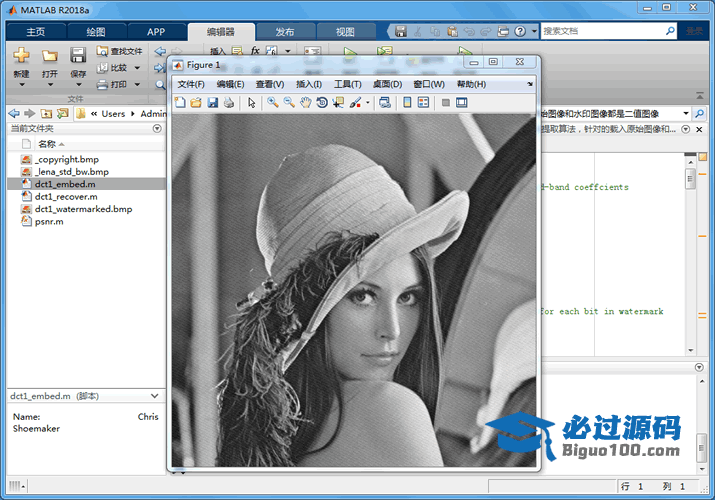715x500 pixels.
Task: Click the ribbon back navigation arrow
Action: point(160,51)
